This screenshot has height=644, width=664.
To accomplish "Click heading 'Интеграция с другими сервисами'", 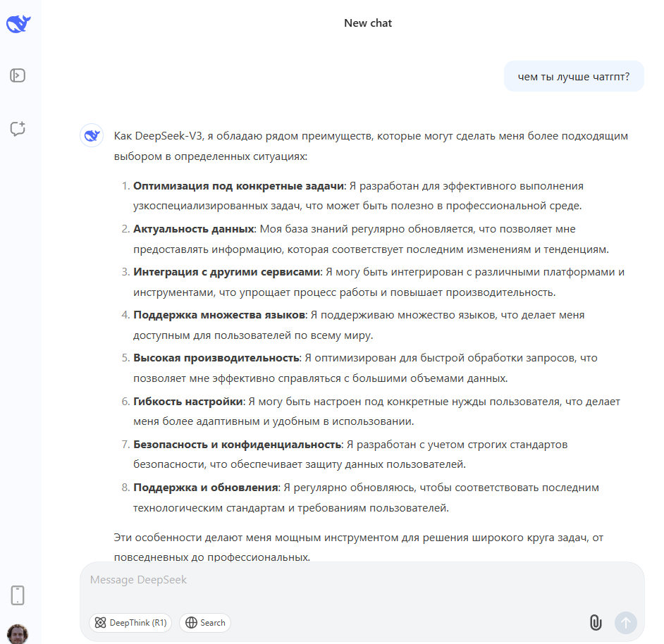I will point(226,272).
